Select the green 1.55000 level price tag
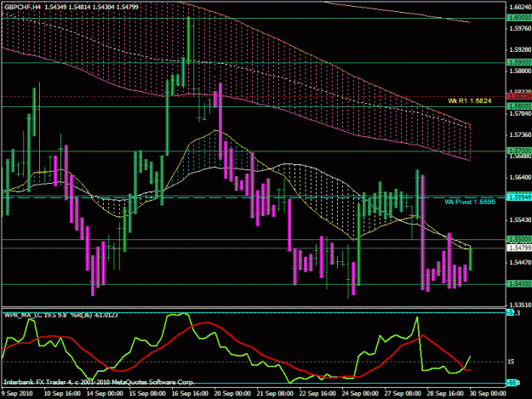The image size is (532, 399). tap(519, 239)
